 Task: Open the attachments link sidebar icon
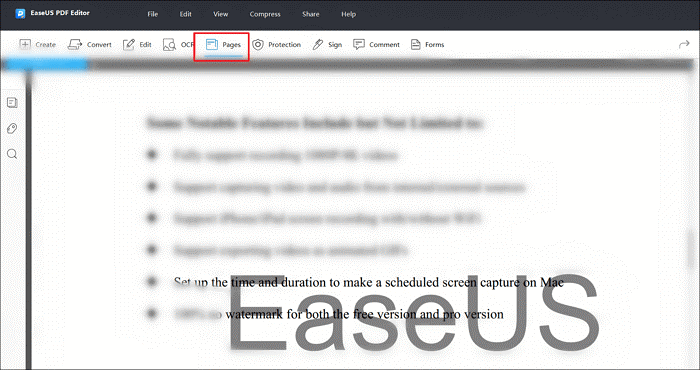coord(12,129)
